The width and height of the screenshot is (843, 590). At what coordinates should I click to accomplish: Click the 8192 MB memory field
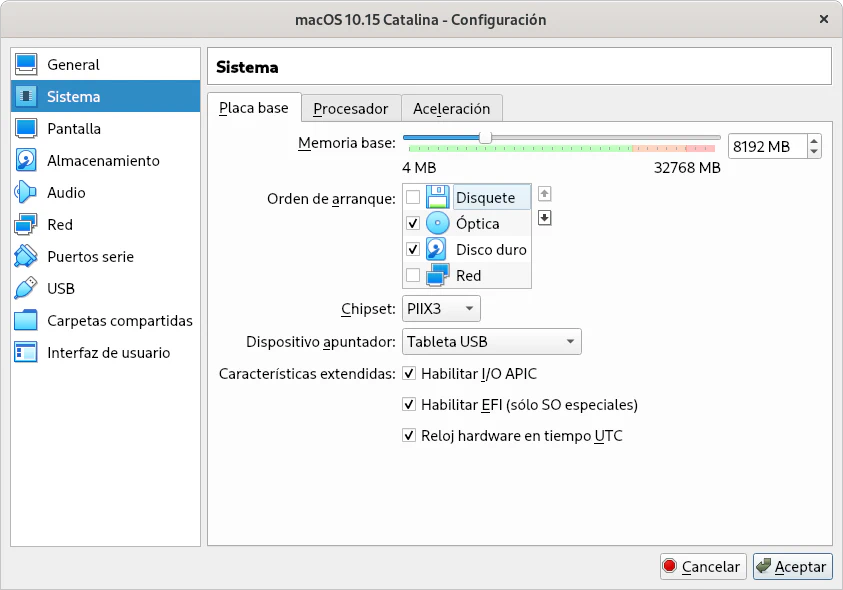point(766,147)
